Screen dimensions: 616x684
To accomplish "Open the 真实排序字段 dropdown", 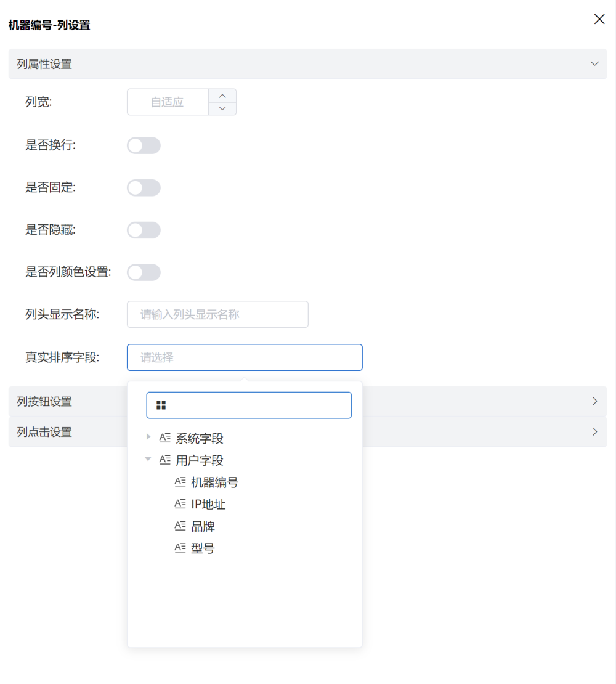I will (245, 357).
